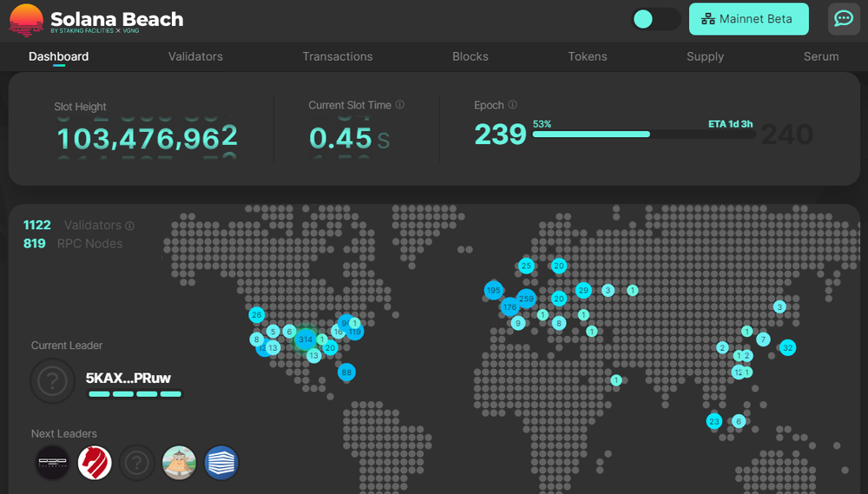Select the 29 cluster marker
Image resolution: width=868 pixels, height=494 pixels.
pyautogui.click(x=583, y=290)
